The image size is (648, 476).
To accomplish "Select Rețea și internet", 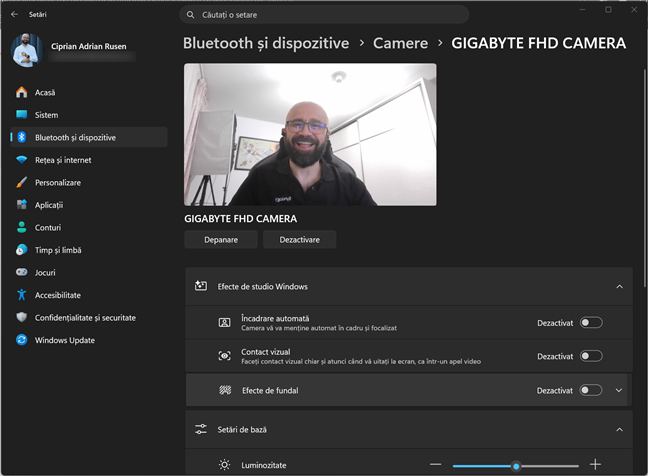I will click(x=89, y=160).
